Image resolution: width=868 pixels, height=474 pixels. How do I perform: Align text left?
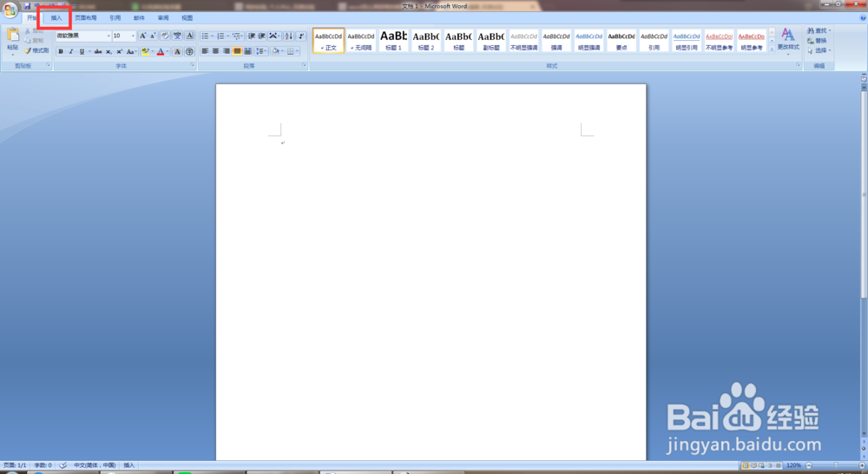coord(206,51)
